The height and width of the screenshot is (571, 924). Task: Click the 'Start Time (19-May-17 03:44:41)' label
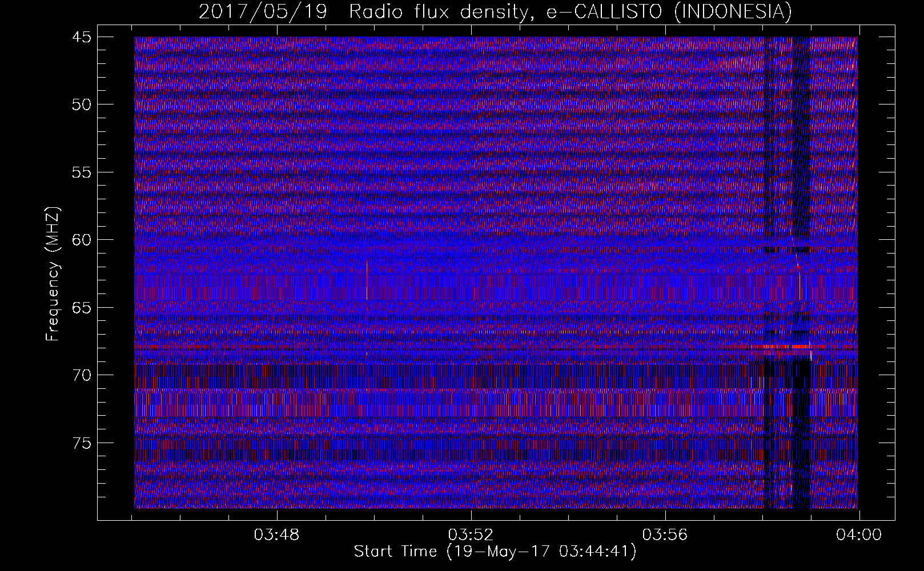coord(495,552)
